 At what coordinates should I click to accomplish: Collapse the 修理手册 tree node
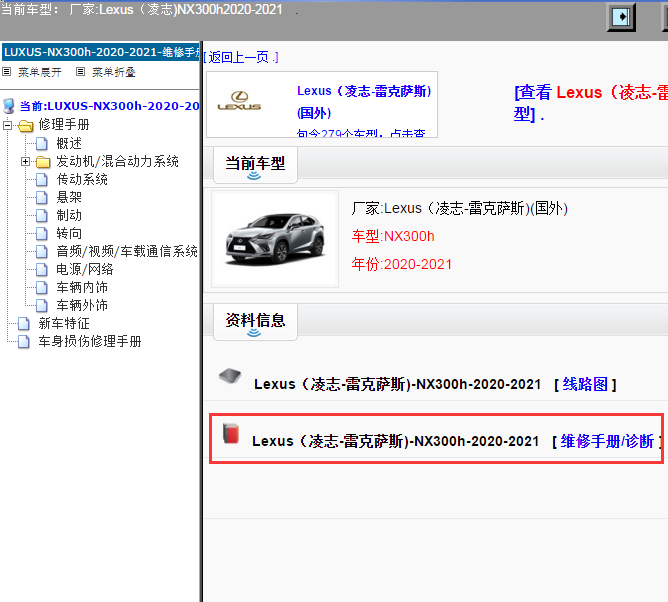[x=7, y=125]
